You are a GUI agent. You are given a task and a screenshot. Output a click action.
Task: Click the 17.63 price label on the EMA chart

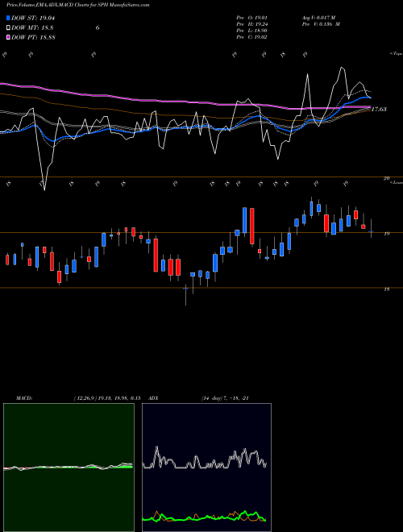click(379, 110)
